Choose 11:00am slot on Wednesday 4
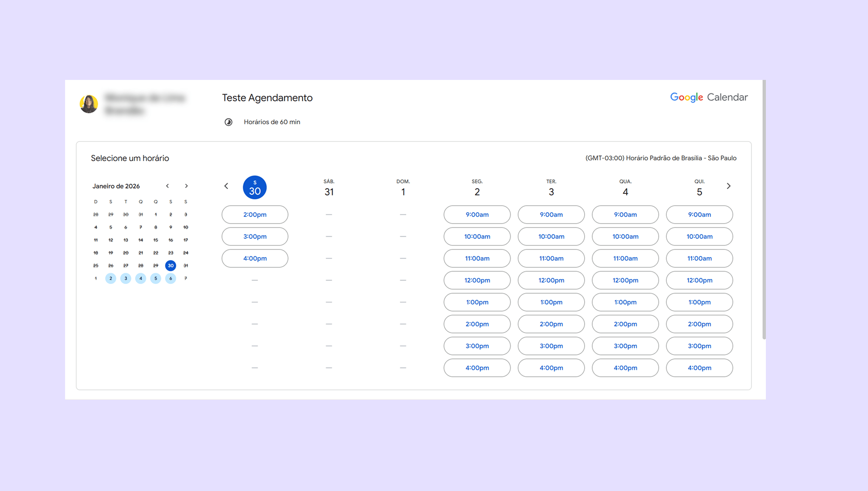The image size is (868, 491). coord(625,258)
